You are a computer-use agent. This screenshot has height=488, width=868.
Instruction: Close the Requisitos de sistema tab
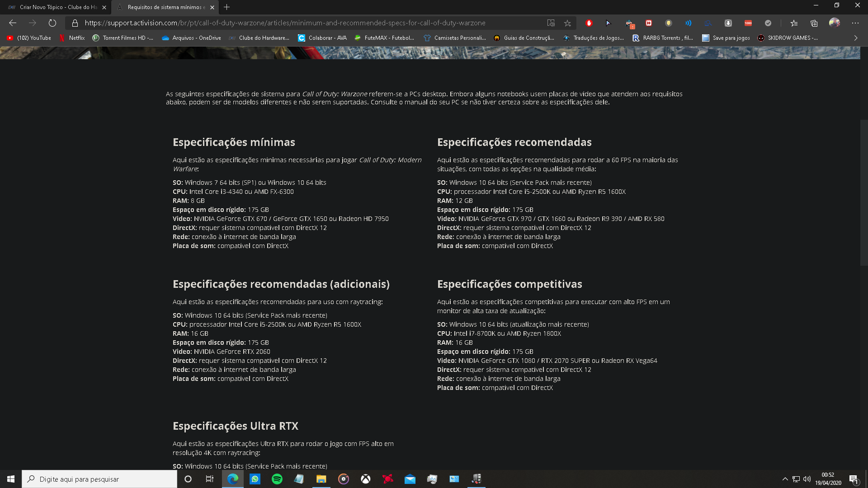pyautogui.click(x=212, y=7)
